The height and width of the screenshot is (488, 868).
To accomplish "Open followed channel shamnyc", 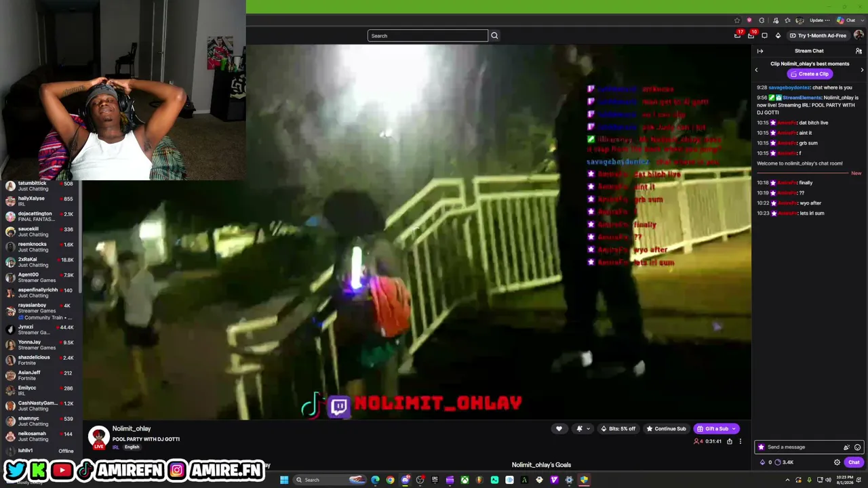I will (x=41, y=421).
